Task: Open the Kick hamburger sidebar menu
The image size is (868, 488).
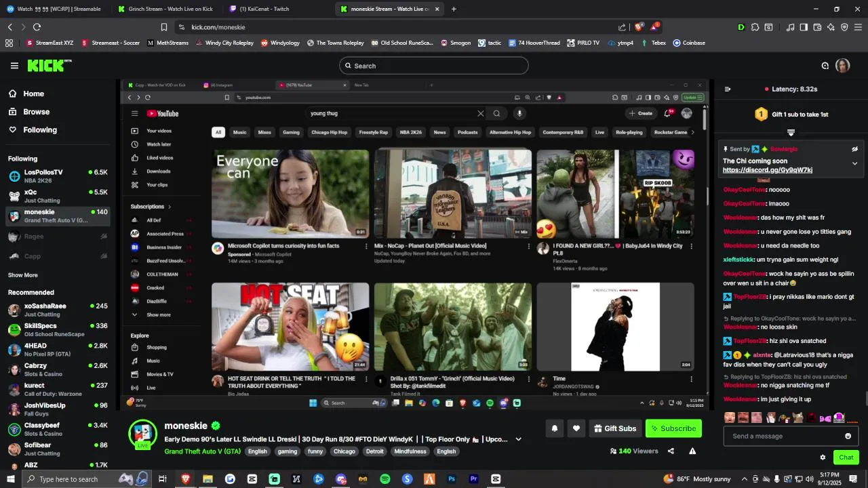Action: tap(14, 66)
